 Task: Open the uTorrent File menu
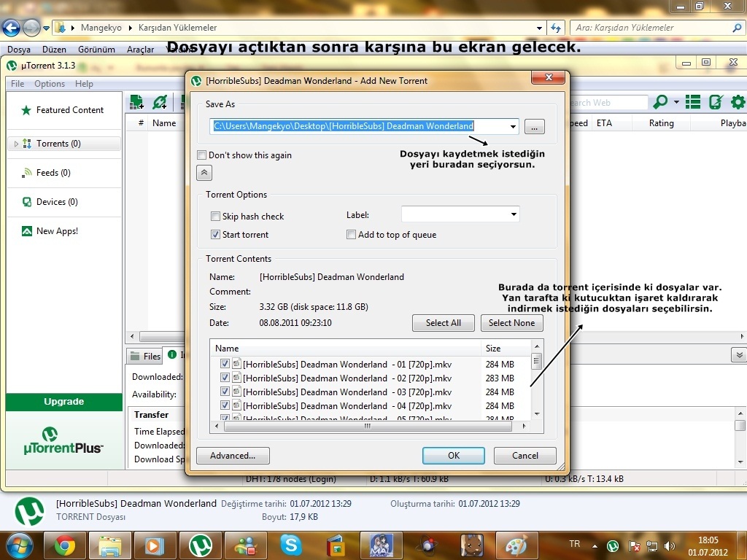click(18, 84)
